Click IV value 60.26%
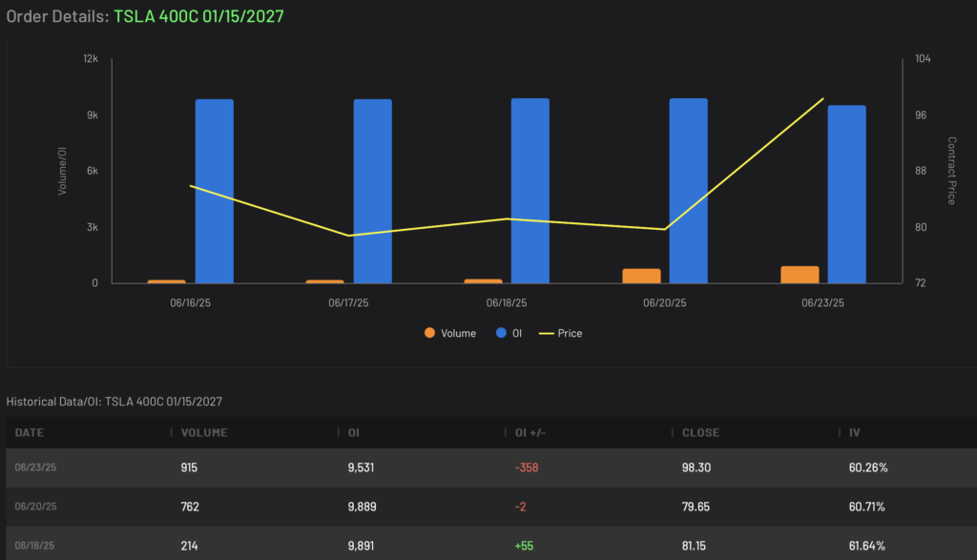The image size is (977, 560). [868, 467]
